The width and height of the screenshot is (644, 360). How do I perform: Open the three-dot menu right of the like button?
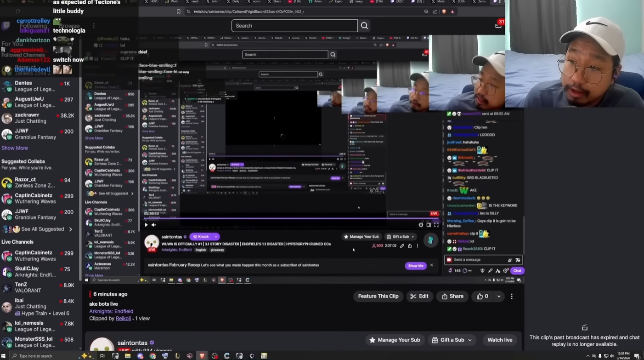tap(512, 297)
